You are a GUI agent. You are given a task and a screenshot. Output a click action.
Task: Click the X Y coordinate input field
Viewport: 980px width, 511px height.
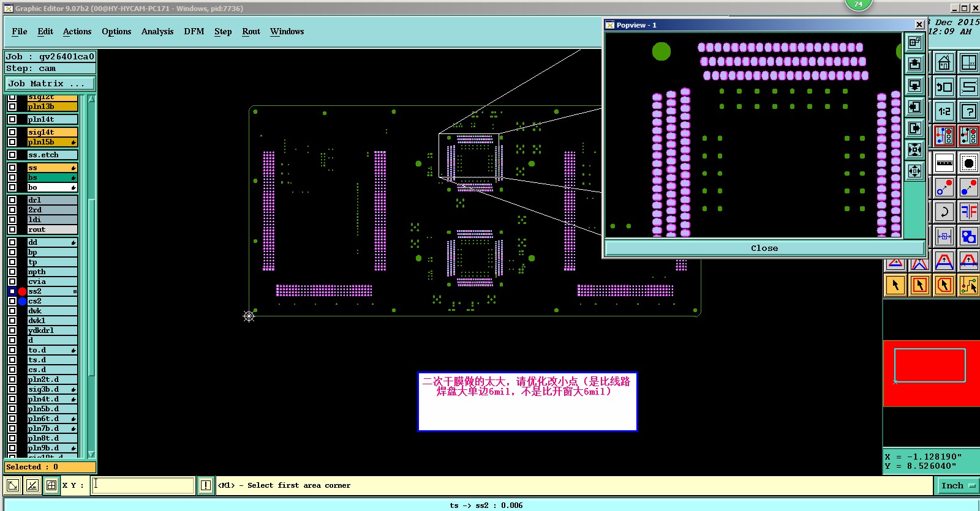143,485
